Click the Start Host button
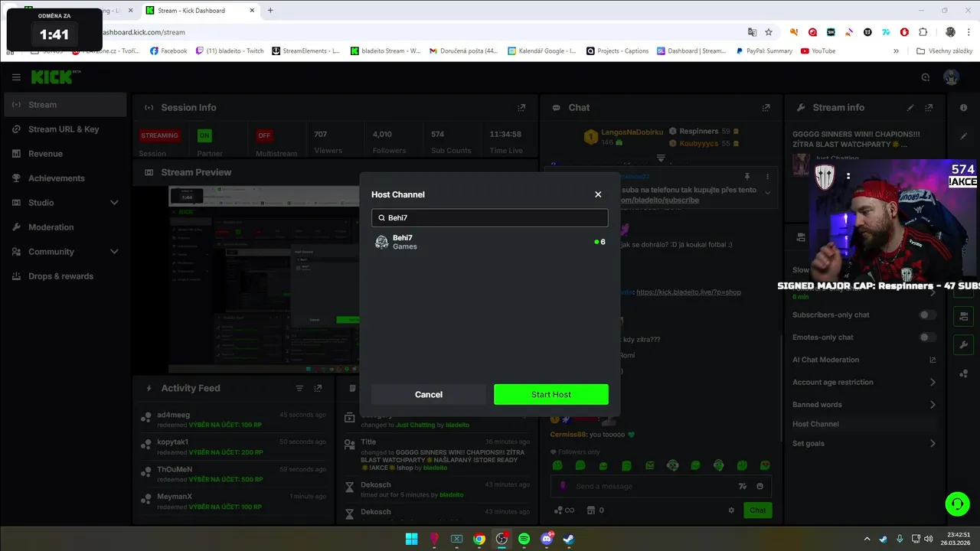 click(x=551, y=394)
